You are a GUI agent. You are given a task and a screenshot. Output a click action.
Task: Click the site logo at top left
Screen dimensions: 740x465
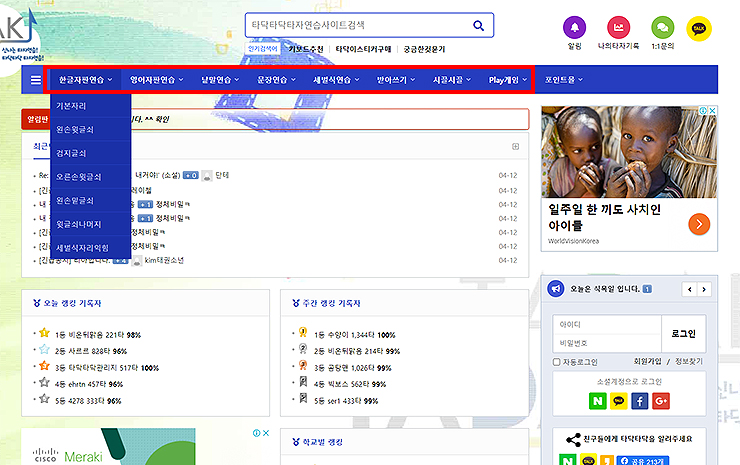(x=19, y=38)
